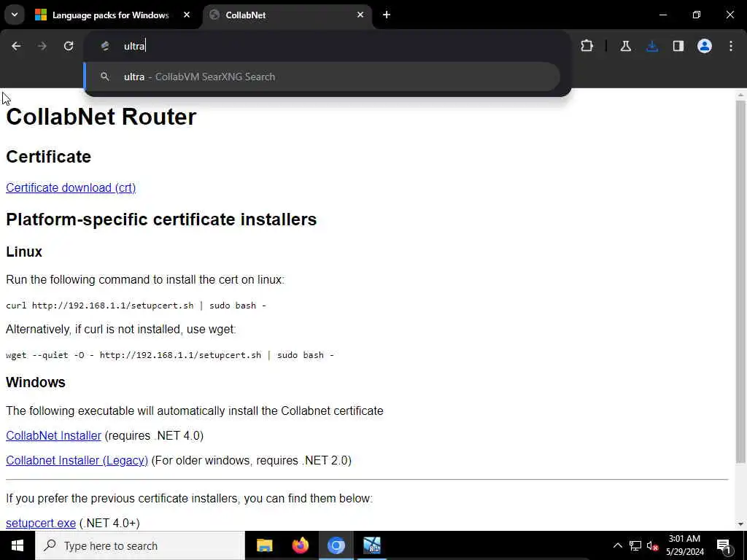Open the tab search dropdown
The height and width of the screenshot is (560, 747).
pos(15,15)
